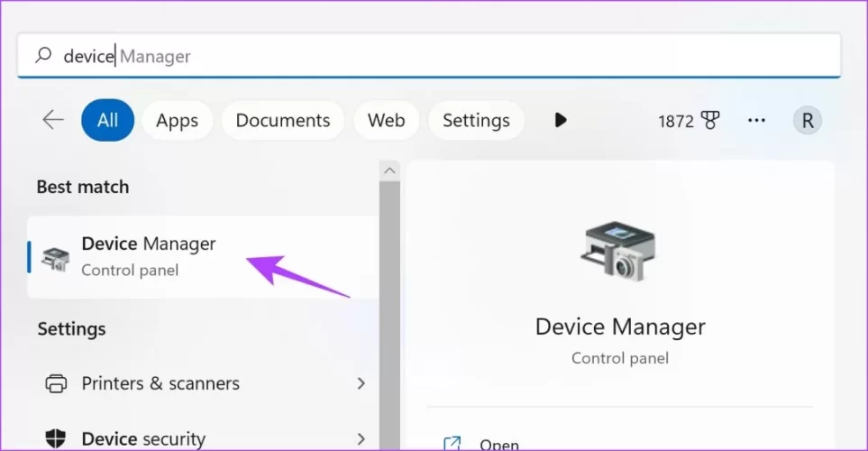The image size is (868, 451).
Task: Show more filters with the play arrow
Action: tap(561, 120)
